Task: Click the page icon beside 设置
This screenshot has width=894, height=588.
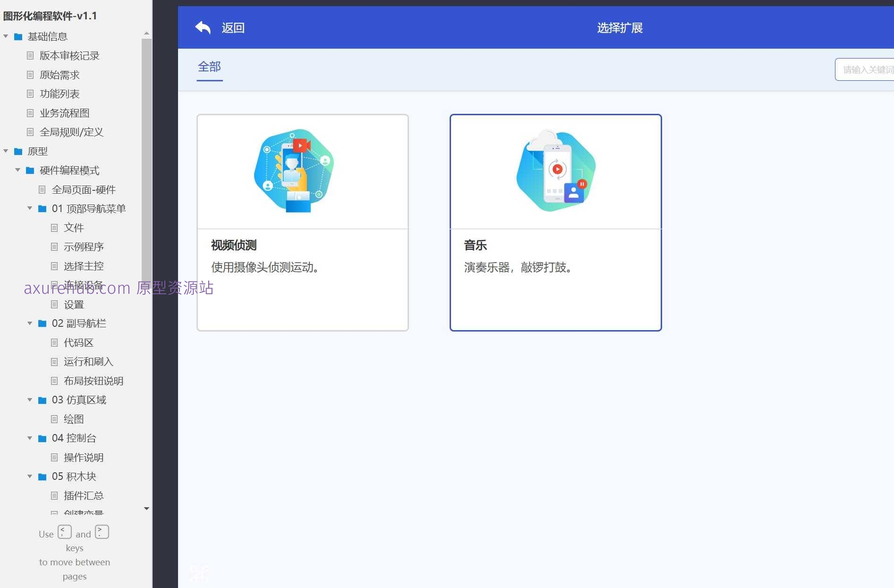Action: [54, 304]
